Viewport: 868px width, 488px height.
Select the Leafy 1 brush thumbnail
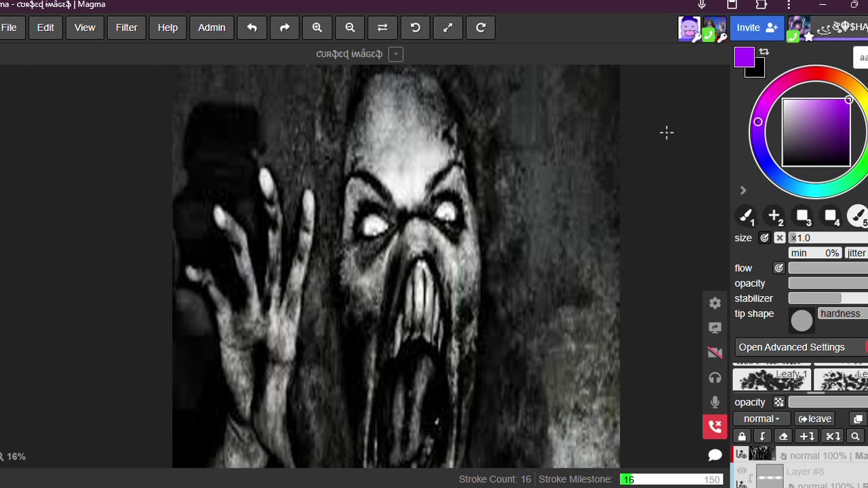point(772,380)
